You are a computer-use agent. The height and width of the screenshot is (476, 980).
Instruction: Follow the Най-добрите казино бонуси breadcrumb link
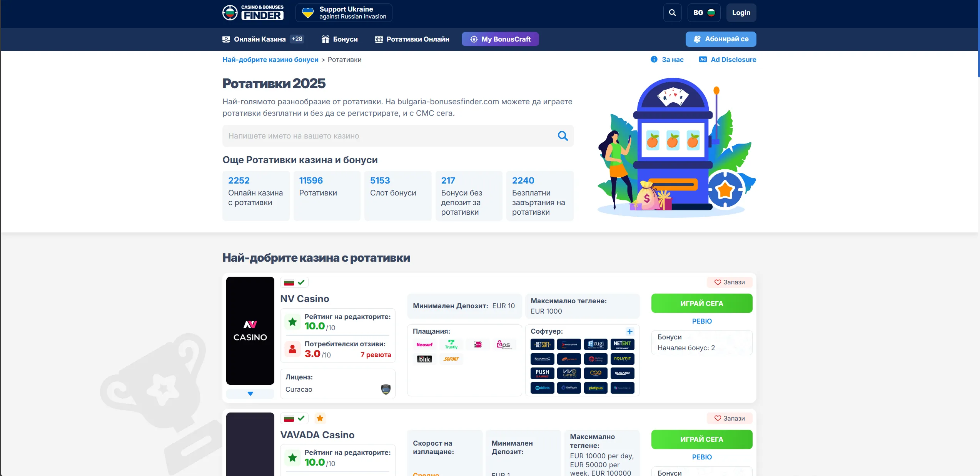click(270, 60)
